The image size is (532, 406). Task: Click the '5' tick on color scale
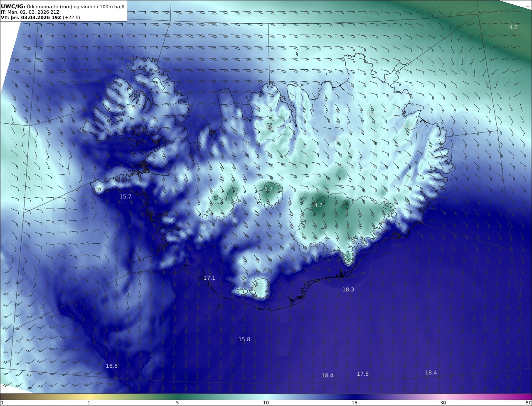click(x=177, y=403)
